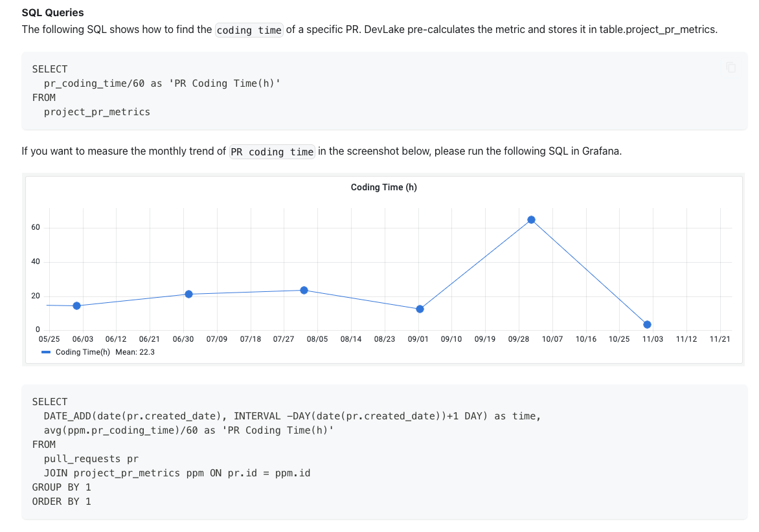Click the data point near 06/30
Viewport: 759px width, 532px height.
click(189, 294)
